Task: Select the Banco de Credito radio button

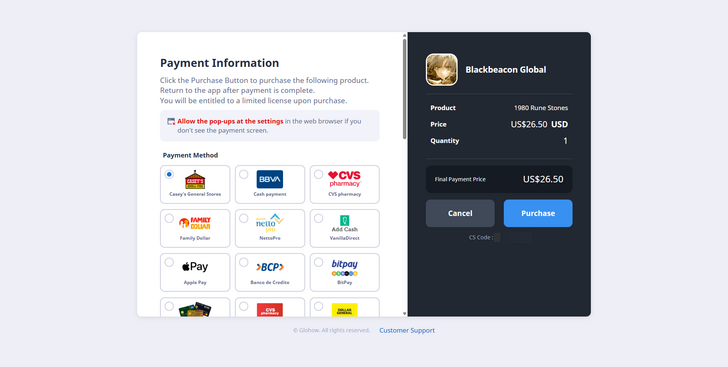Action: 243,262
